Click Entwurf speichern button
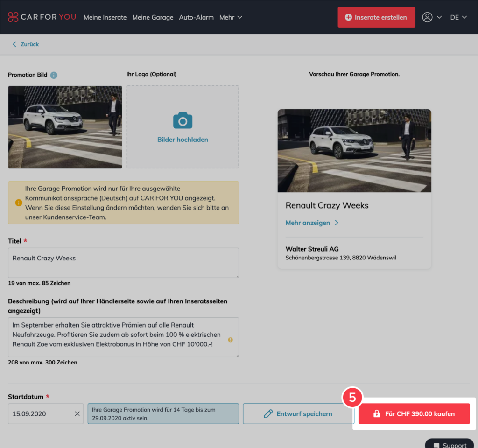Screen dimensions: 478x448 [x=298, y=413]
